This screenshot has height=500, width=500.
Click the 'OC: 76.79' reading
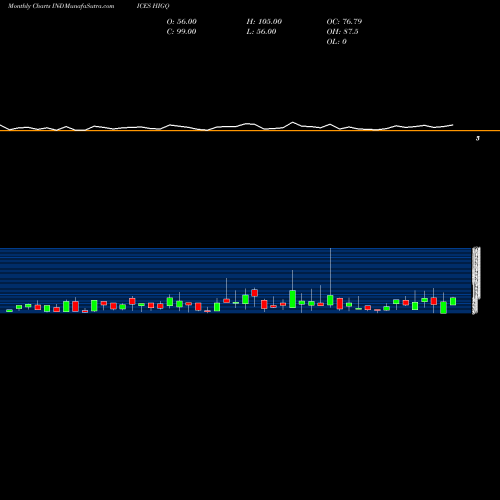[344, 22]
